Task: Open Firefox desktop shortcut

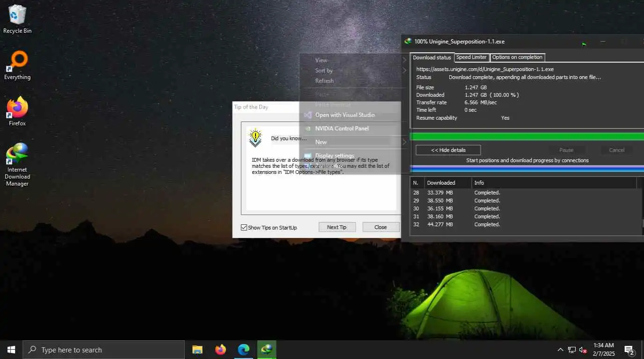Action: [17, 112]
